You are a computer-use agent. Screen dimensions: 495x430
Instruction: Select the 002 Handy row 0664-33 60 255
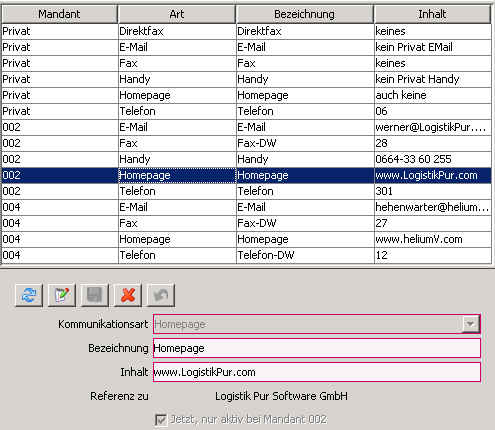(246, 159)
